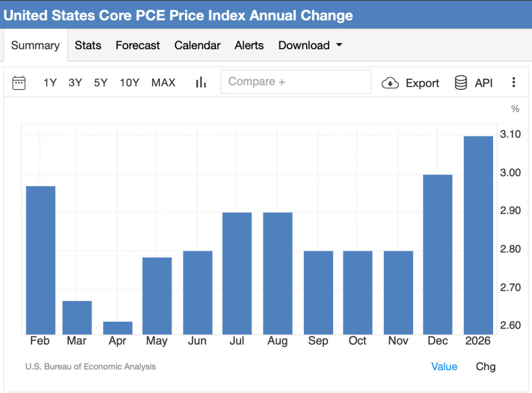Open the calendar date range picker
Screen dimensions: 532x393
pos(19,83)
